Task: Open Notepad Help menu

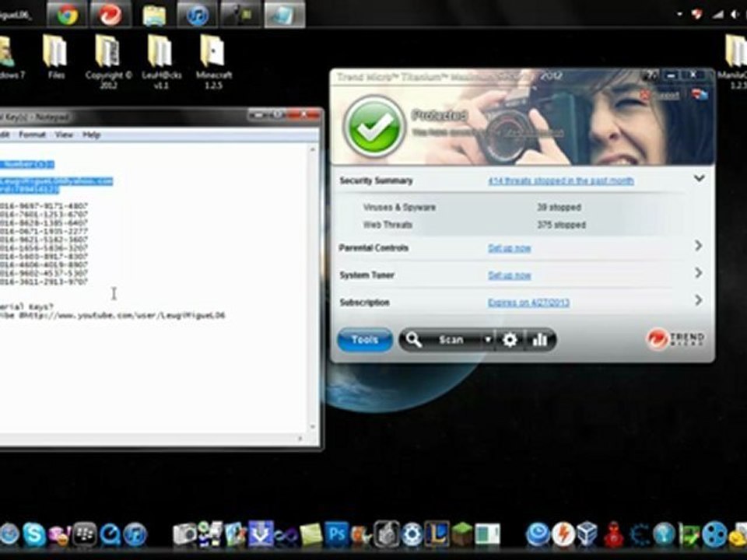Action: [x=92, y=135]
